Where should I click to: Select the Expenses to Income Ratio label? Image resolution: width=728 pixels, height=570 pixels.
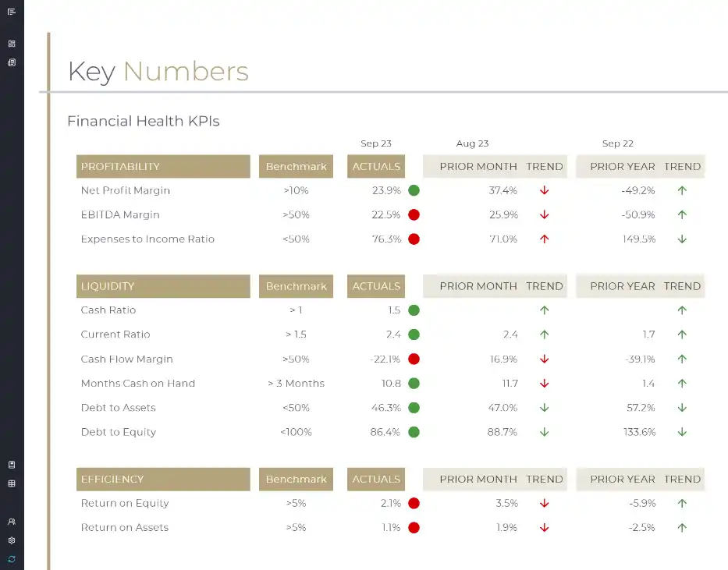coord(147,239)
